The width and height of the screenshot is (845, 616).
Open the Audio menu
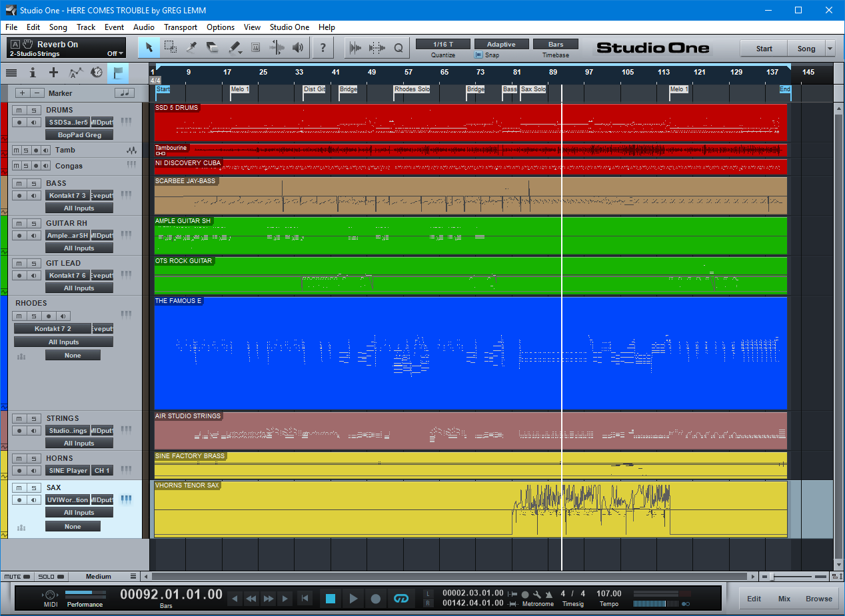[143, 27]
